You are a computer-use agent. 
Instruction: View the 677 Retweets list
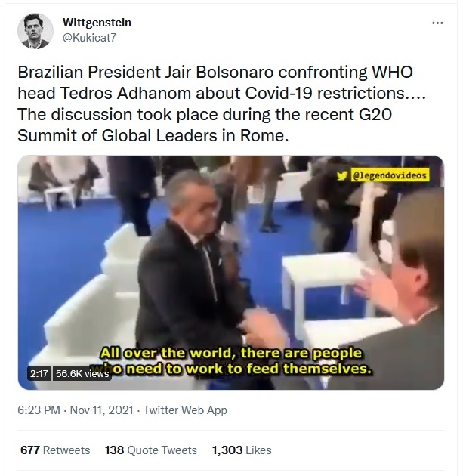[55, 450]
